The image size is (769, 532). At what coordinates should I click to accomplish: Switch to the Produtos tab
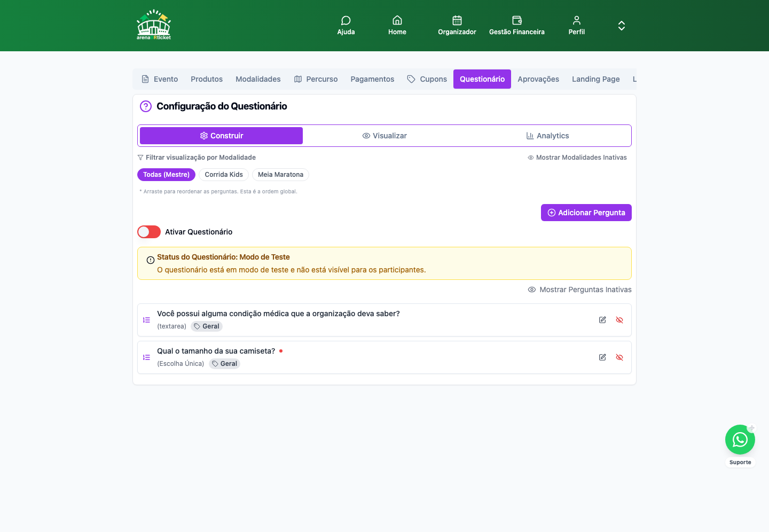tap(207, 79)
